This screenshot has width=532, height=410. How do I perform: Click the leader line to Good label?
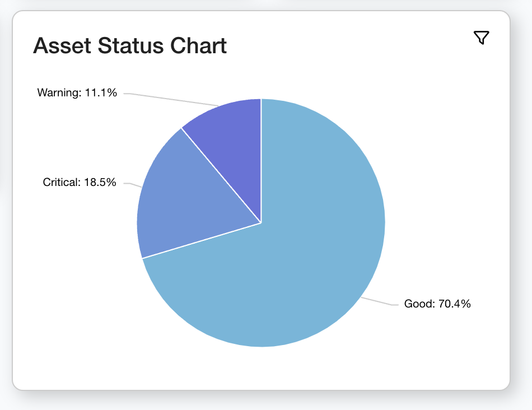380,302
